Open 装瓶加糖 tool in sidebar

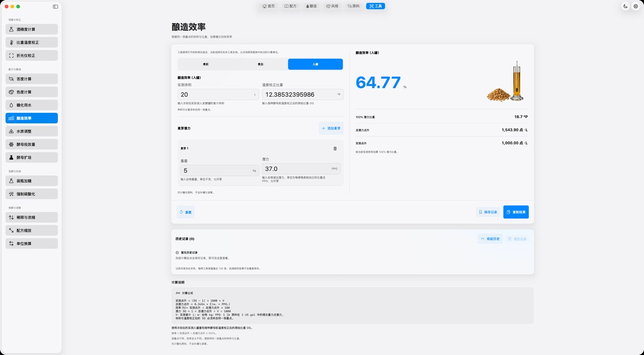[x=32, y=181]
